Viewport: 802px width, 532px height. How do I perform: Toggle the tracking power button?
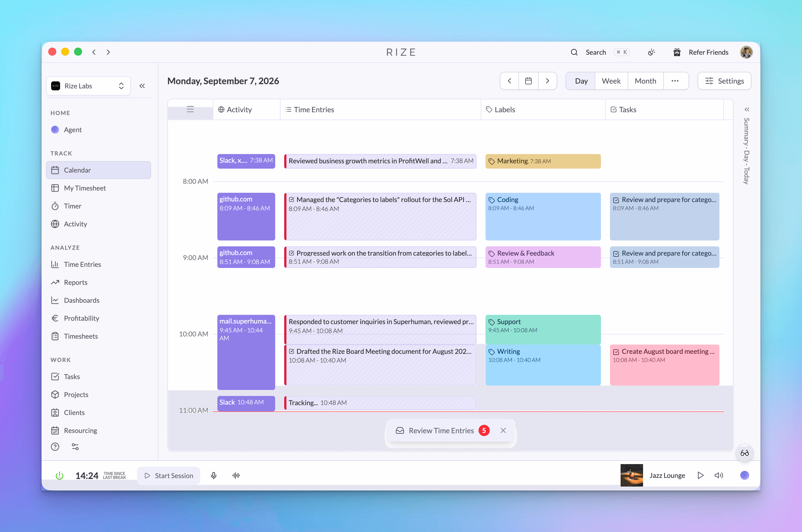point(60,476)
